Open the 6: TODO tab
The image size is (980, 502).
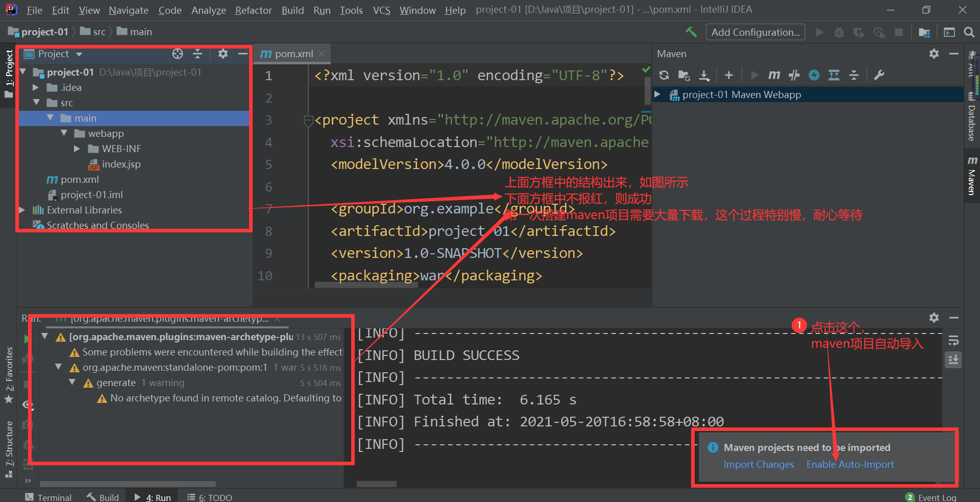[x=210, y=497]
